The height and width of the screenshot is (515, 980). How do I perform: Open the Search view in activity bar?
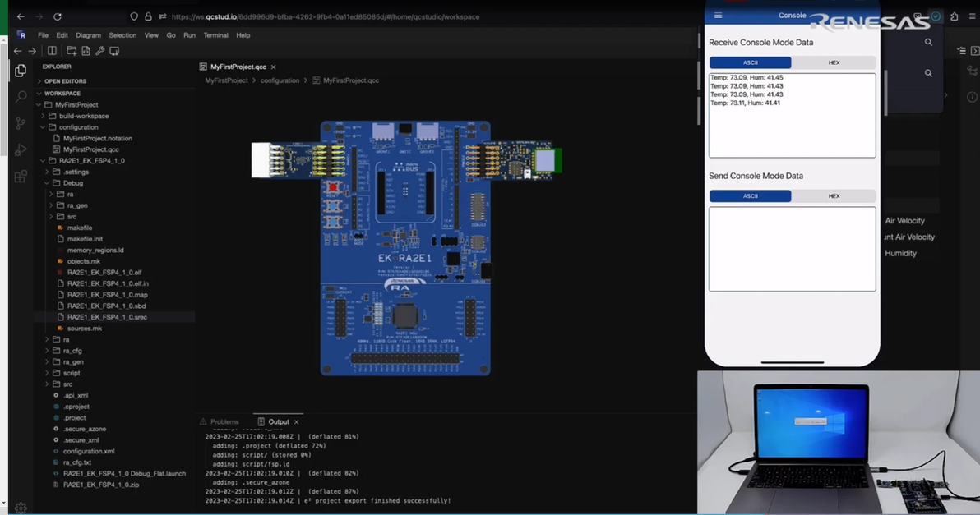tap(21, 97)
